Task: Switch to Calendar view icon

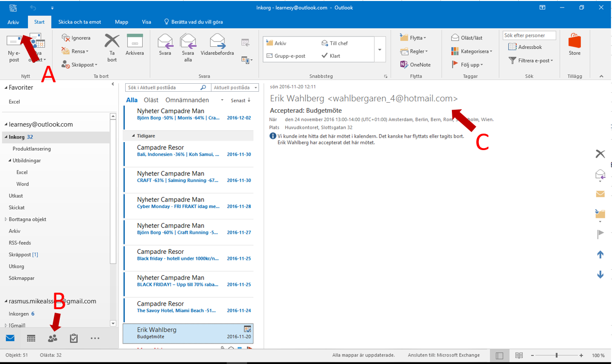Action: click(31, 339)
